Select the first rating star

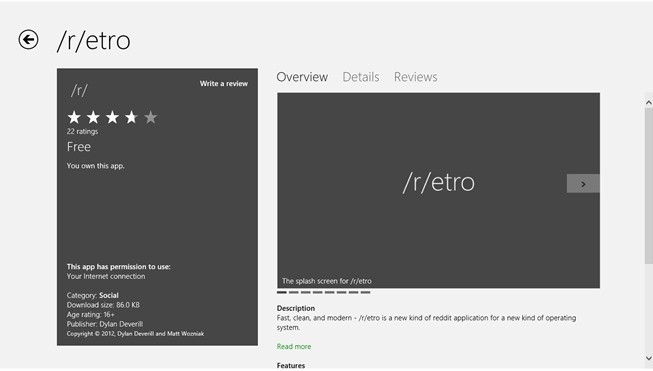(x=74, y=117)
